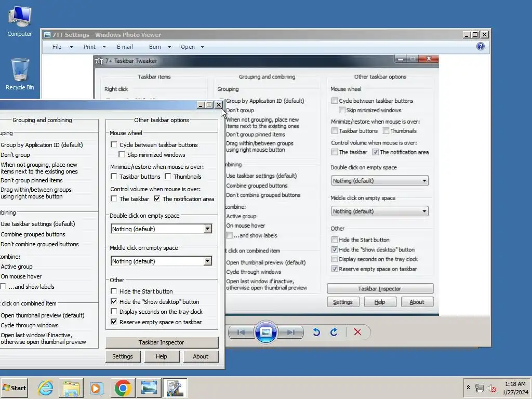Open the clock showing 1:18 AM
This screenshot has height=399, width=532.
click(515, 388)
